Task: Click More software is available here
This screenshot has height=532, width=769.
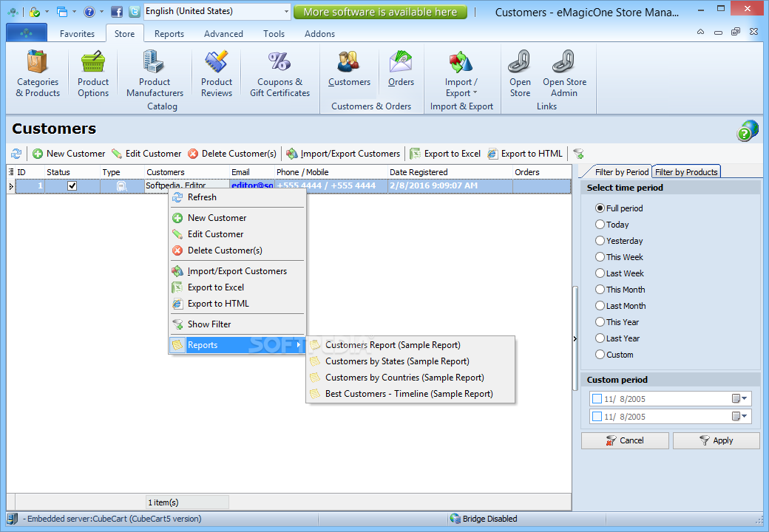Action: click(x=380, y=12)
